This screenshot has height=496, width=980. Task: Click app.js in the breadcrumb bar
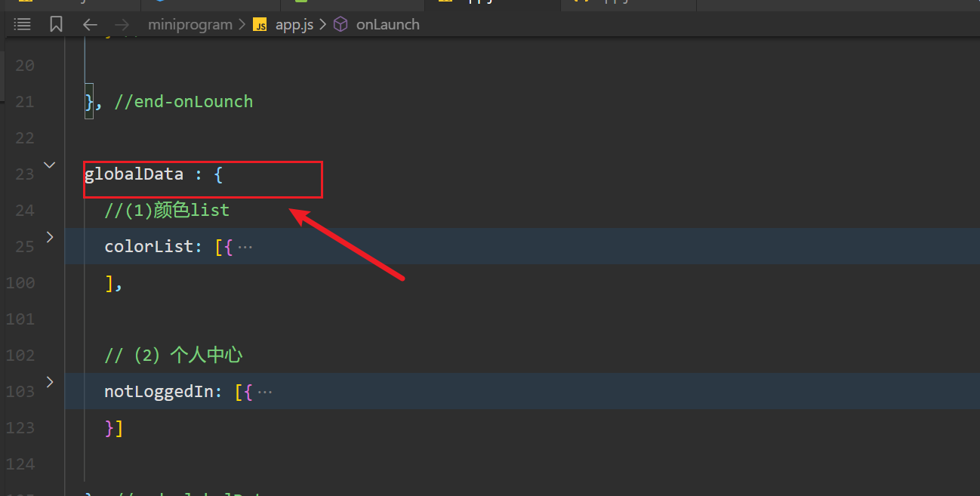click(294, 24)
